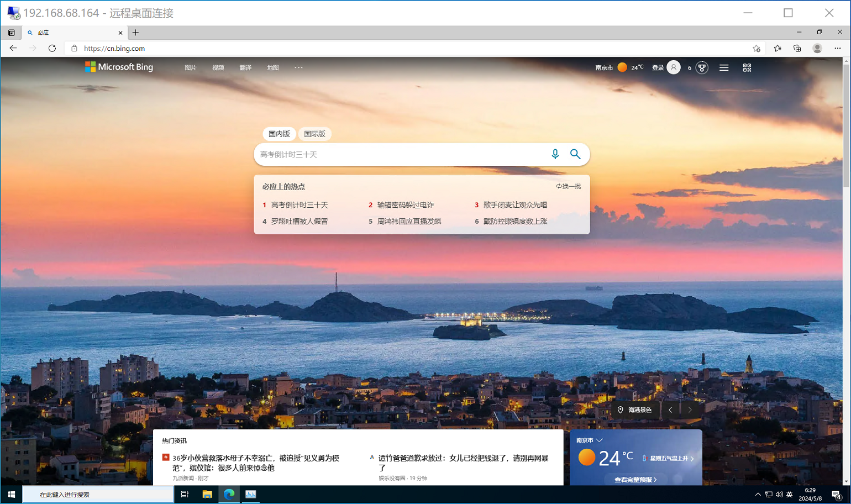Open the hamburger menu icon
Image resolution: width=851 pixels, height=504 pixels.
coord(724,67)
